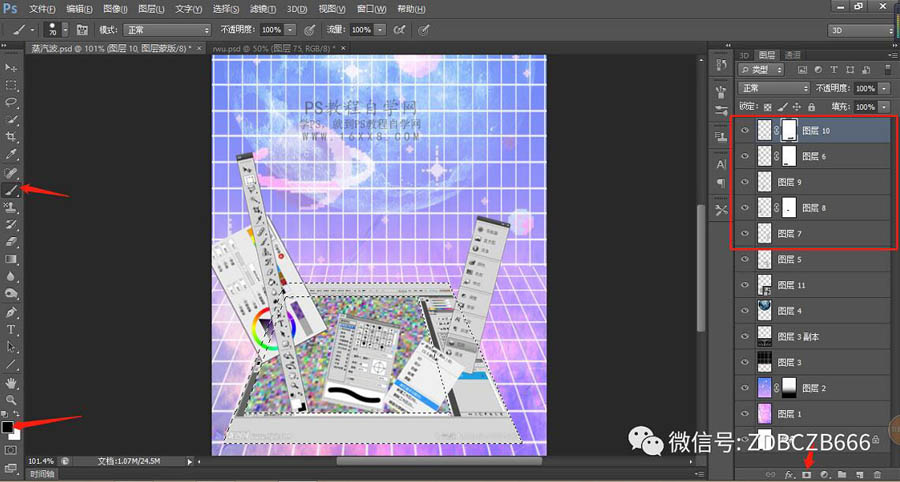
Task: Hide layer 图层 4 via eye icon
Action: coord(743,311)
